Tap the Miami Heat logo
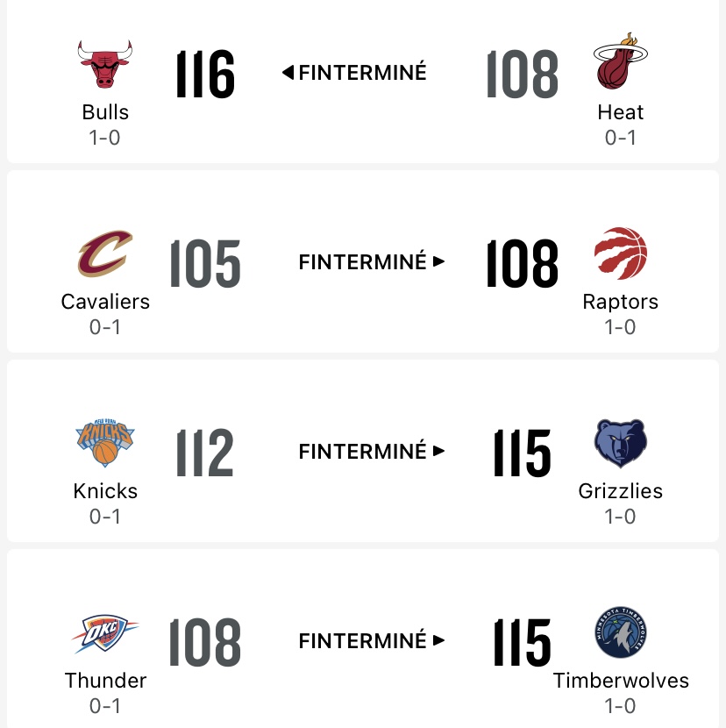 (x=621, y=61)
